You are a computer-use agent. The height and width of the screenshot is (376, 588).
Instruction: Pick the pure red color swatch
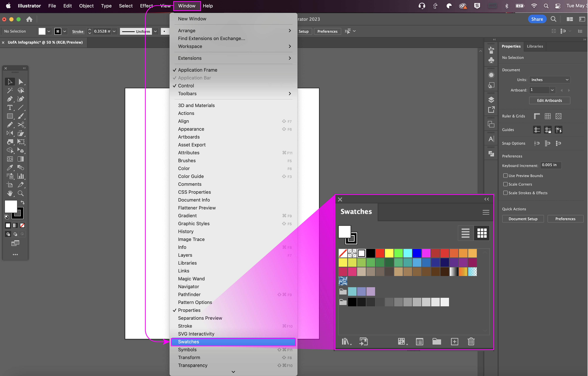[x=380, y=253]
